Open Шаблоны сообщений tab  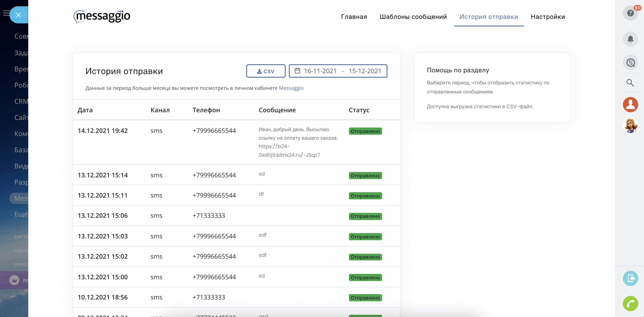pyautogui.click(x=413, y=17)
